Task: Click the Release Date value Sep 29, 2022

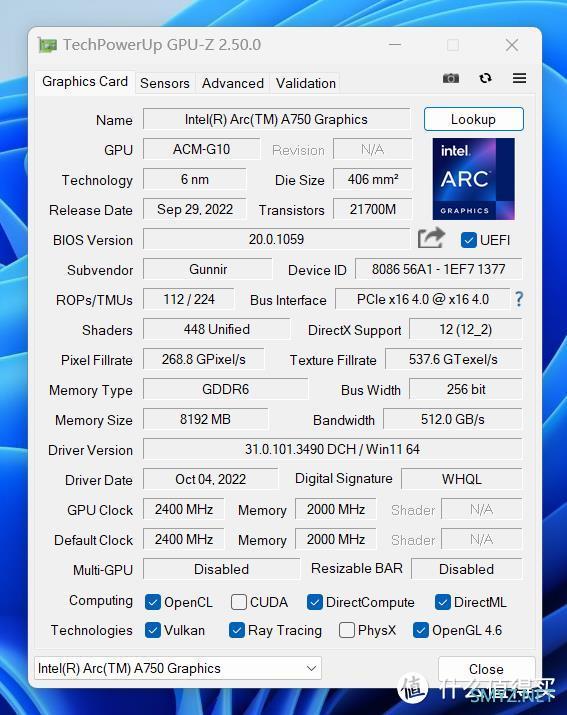Action: coord(195,209)
